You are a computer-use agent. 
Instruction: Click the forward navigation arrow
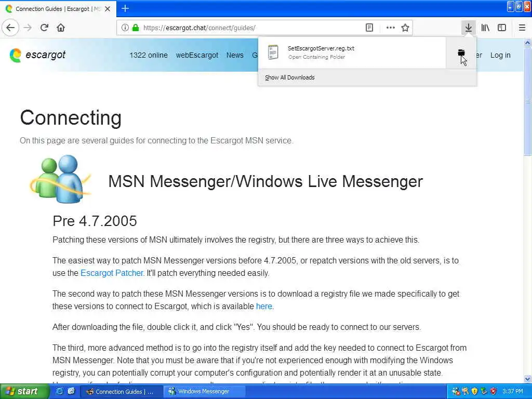(x=28, y=28)
